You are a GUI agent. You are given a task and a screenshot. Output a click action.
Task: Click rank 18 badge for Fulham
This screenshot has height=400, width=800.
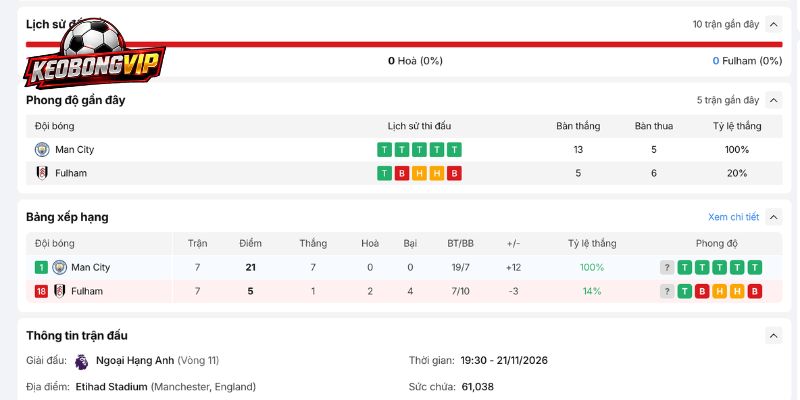(x=41, y=291)
